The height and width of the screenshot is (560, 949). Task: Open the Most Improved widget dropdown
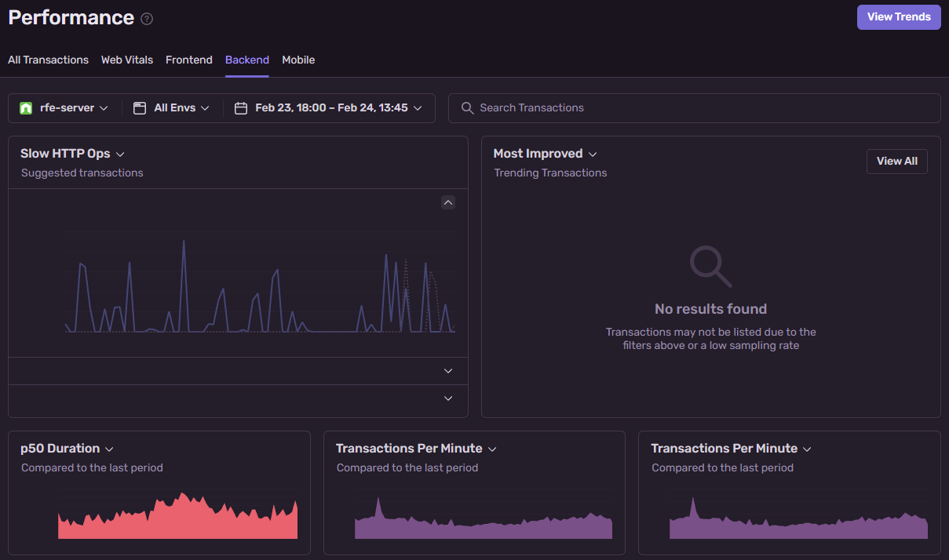pos(593,154)
